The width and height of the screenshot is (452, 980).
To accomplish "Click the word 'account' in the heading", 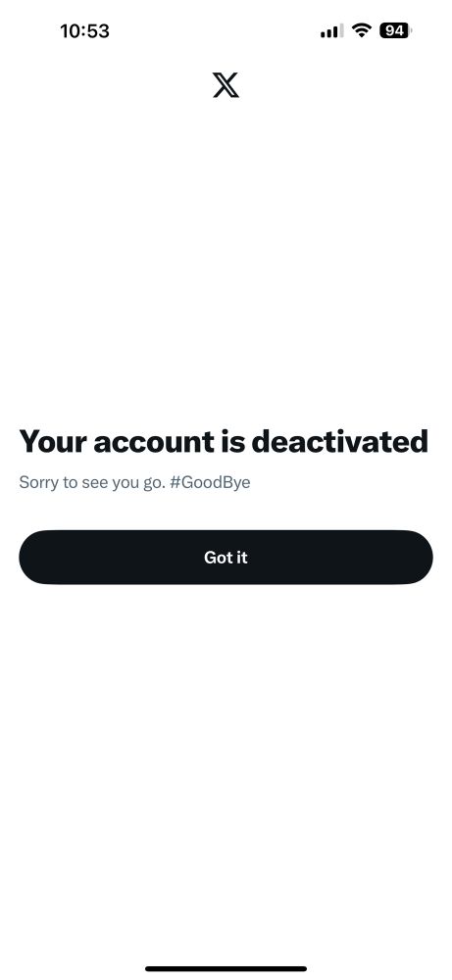I will (154, 443).
